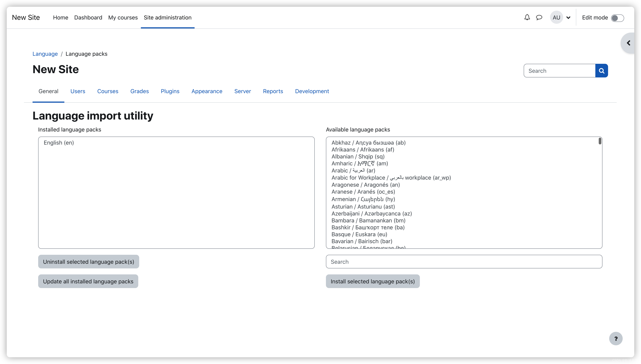Viewport: 641px width, 364px height.
Task: Select Albanian / Shqip (sq) pack
Action: pos(358,157)
